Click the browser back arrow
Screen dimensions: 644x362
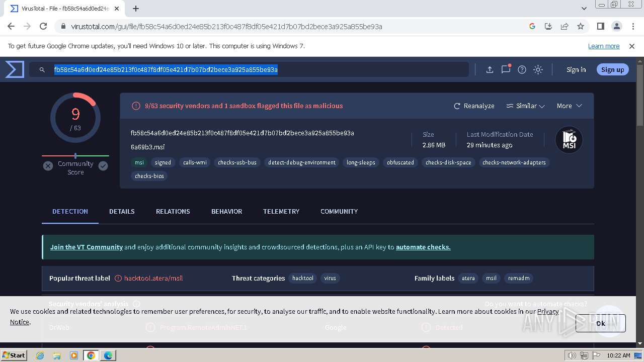tap(11, 26)
